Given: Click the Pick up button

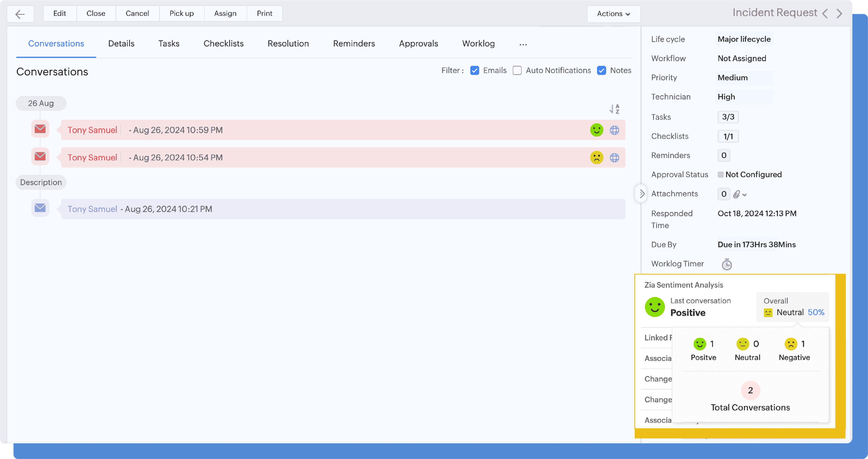Looking at the screenshot, I should coord(181,14).
